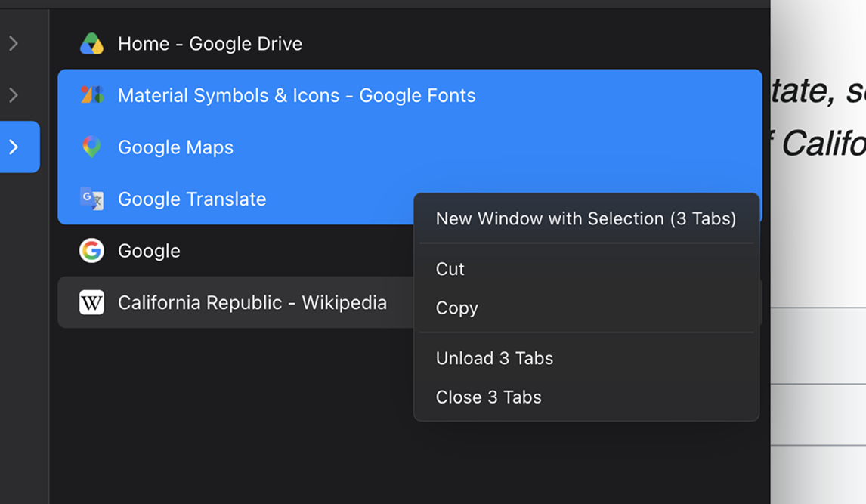866x504 pixels.
Task: Open California Republic - Wikipedia tab
Action: (236, 302)
